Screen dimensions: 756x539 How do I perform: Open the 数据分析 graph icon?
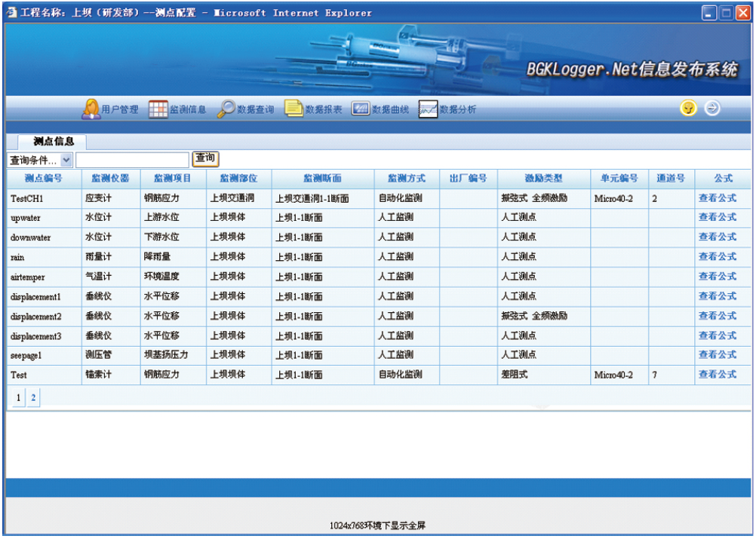pos(428,109)
